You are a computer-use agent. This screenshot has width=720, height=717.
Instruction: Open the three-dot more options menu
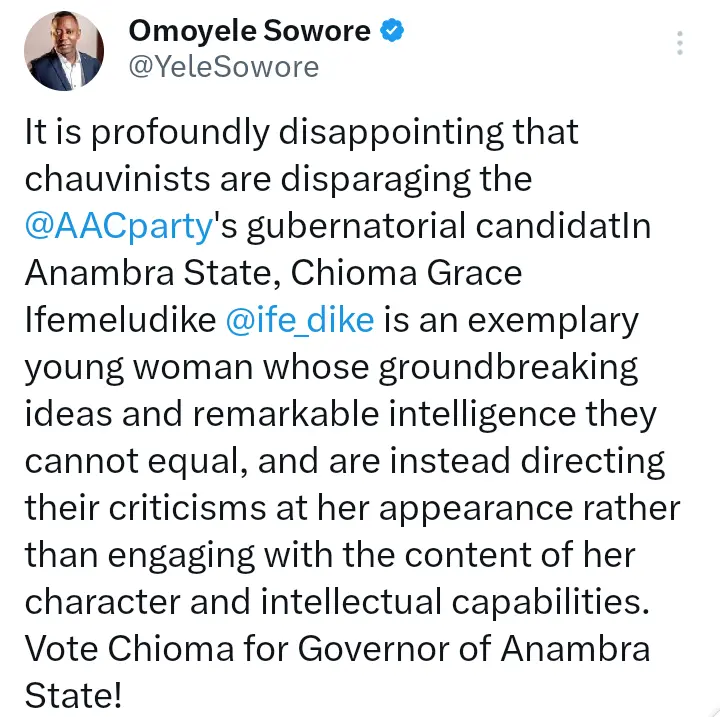click(x=680, y=44)
